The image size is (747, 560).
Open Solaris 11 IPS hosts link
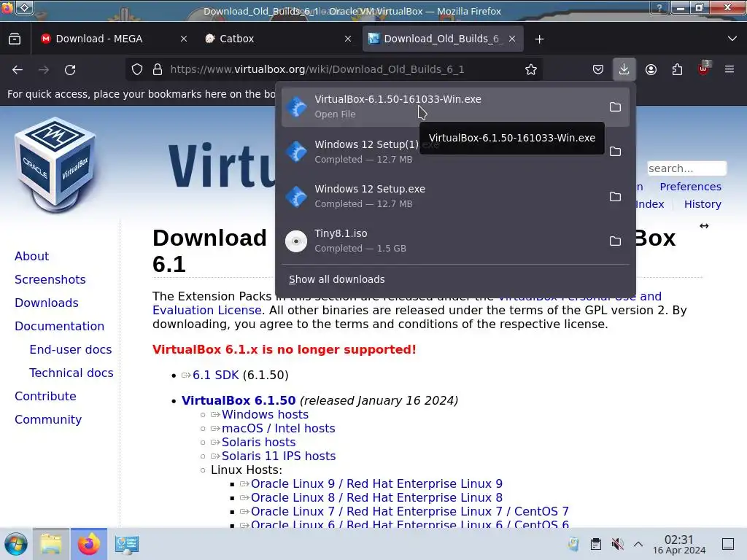[278, 456]
